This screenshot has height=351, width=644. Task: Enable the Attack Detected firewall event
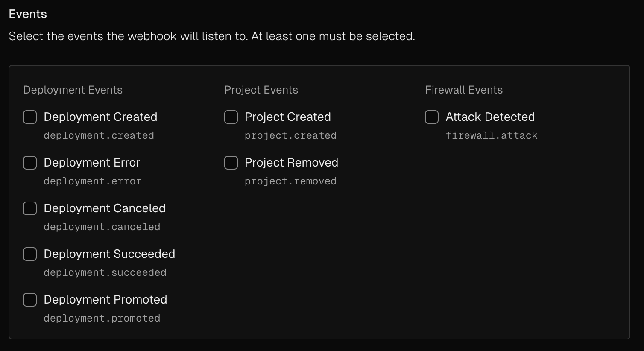431,117
